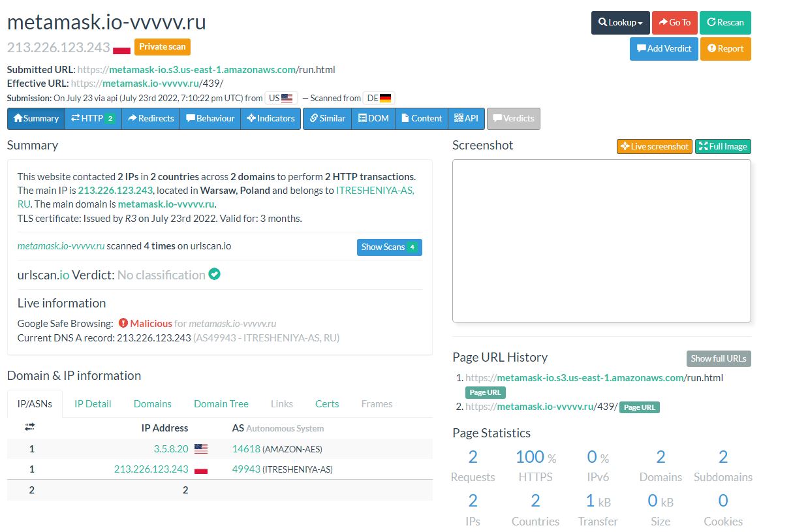Toggle Show full URLs
The width and height of the screenshot is (793, 532).
pyautogui.click(x=719, y=358)
